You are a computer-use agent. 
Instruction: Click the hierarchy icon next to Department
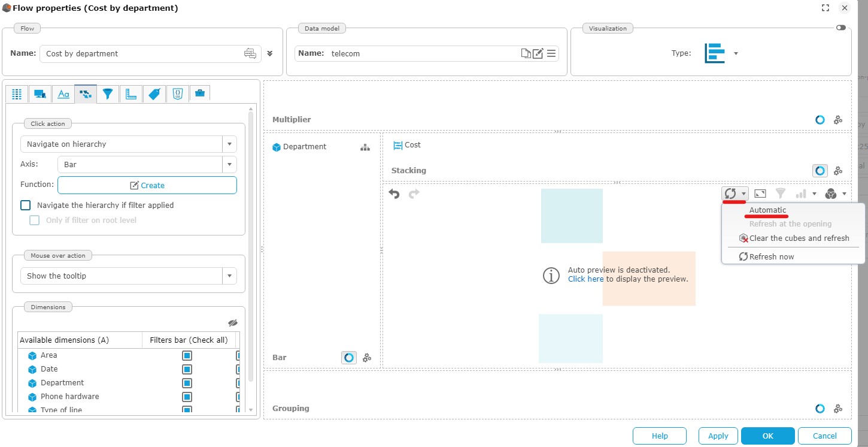(x=365, y=147)
